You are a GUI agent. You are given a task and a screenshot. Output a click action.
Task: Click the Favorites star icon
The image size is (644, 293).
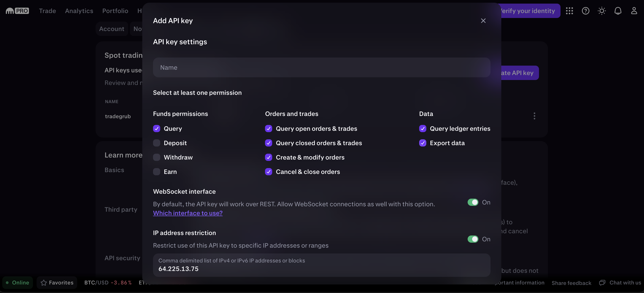[44, 282]
